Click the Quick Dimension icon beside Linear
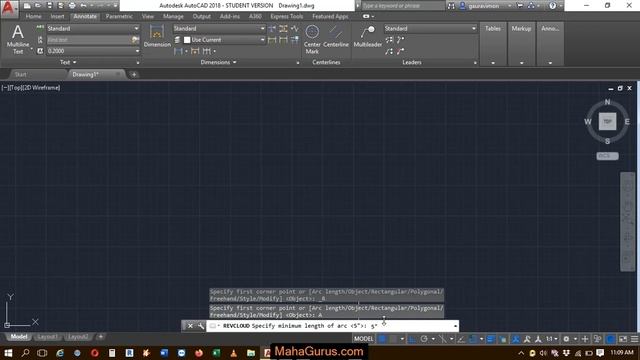This screenshot has height=360, width=640. pyautogui.click(x=195, y=51)
